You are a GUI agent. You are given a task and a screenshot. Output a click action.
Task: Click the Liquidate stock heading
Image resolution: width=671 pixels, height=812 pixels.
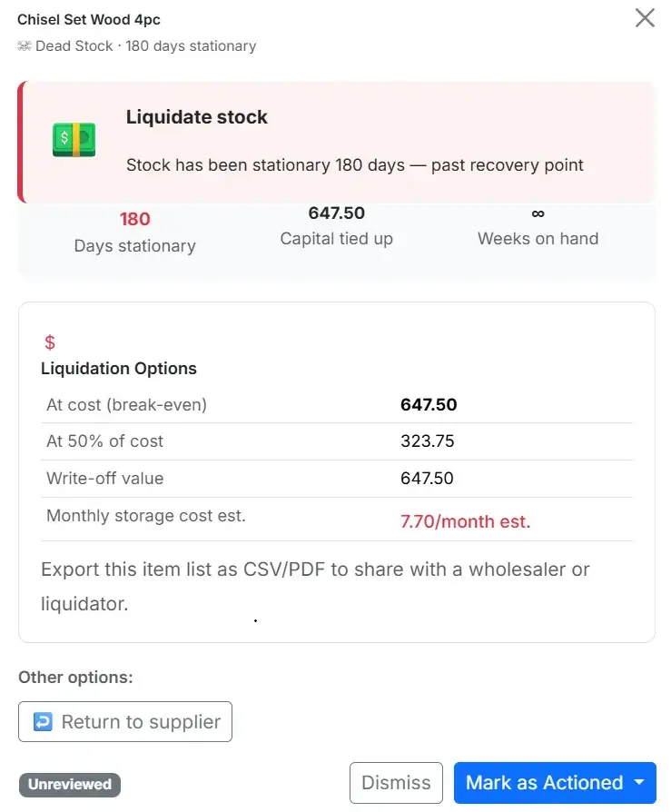197,117
